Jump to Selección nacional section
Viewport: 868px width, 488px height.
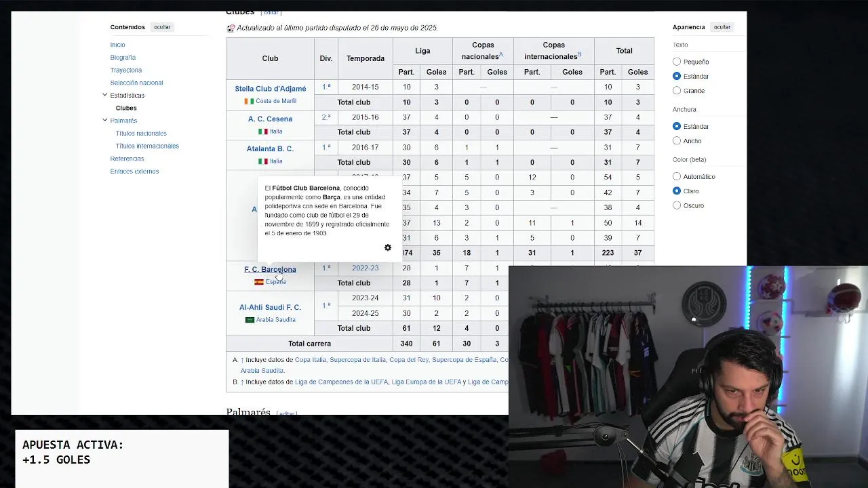(x=137, y=83)
